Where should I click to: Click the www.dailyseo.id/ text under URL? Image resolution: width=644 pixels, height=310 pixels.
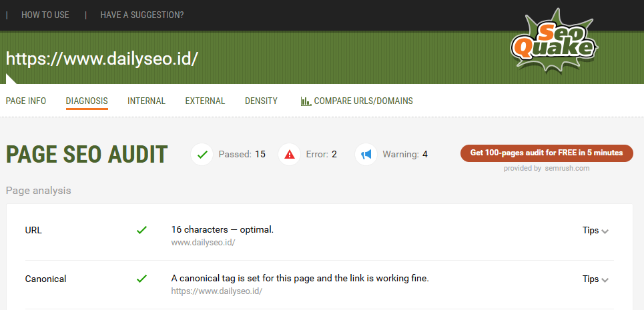tap(203, 243)
